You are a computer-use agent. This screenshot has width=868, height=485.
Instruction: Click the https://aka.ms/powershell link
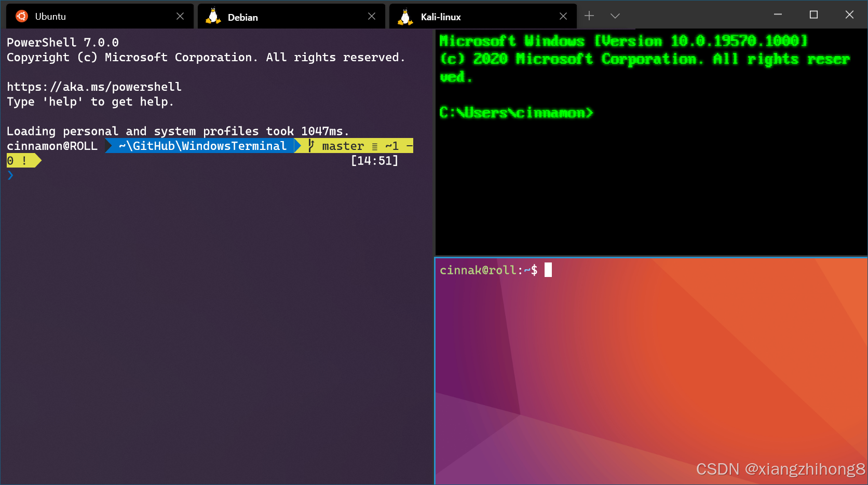[94, 87]
